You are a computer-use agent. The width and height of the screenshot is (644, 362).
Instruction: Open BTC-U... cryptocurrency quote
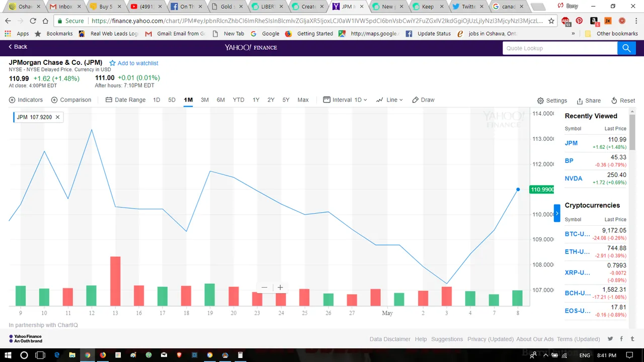coord(577,234)
